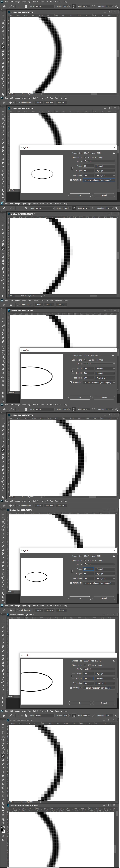Open Fit To dropdown in the blank-canvas dialog

tap(99, 669)
